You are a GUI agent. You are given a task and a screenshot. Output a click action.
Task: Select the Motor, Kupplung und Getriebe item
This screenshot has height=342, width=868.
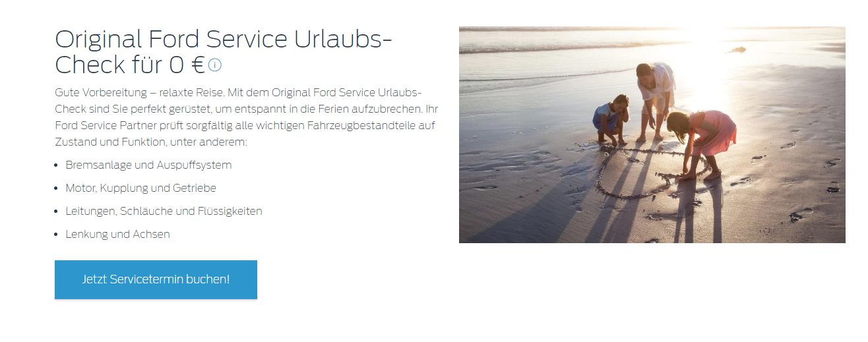point(140,188)
